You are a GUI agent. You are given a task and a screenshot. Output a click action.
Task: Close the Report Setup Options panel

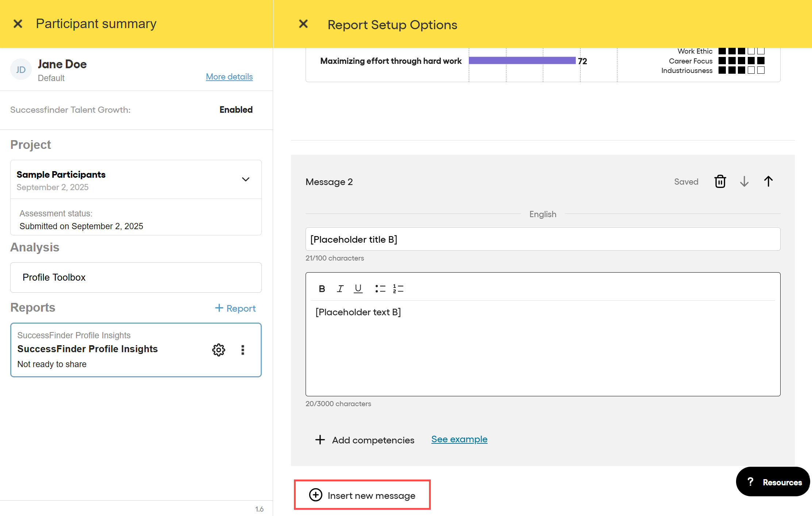pyautogui.click(x=303, y=24)
